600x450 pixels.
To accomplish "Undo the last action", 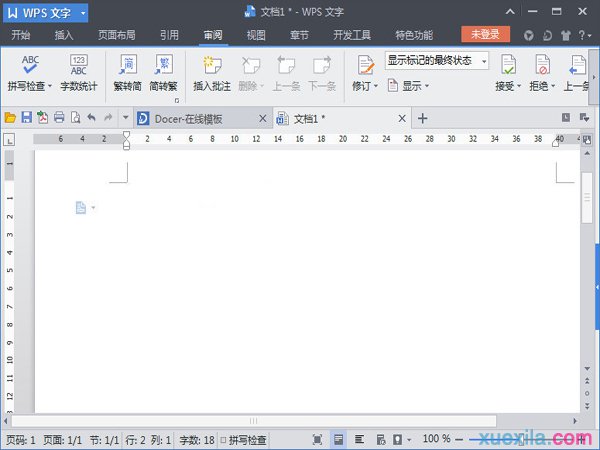I will click(x=91, y=117).
